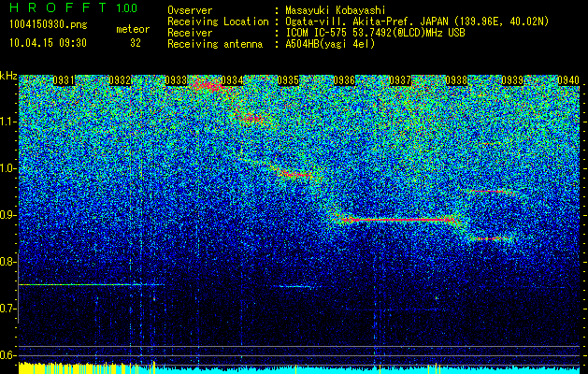Click the 0931 time marker
Screen dimensions: 588x374
(64, 80)
